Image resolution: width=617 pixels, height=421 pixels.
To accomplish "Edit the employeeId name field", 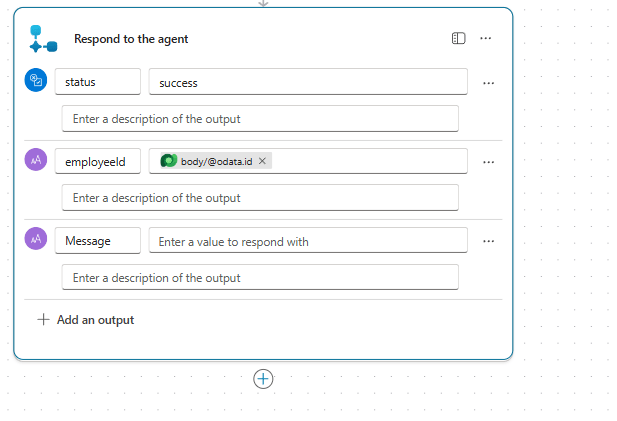I will coord(97,161).
